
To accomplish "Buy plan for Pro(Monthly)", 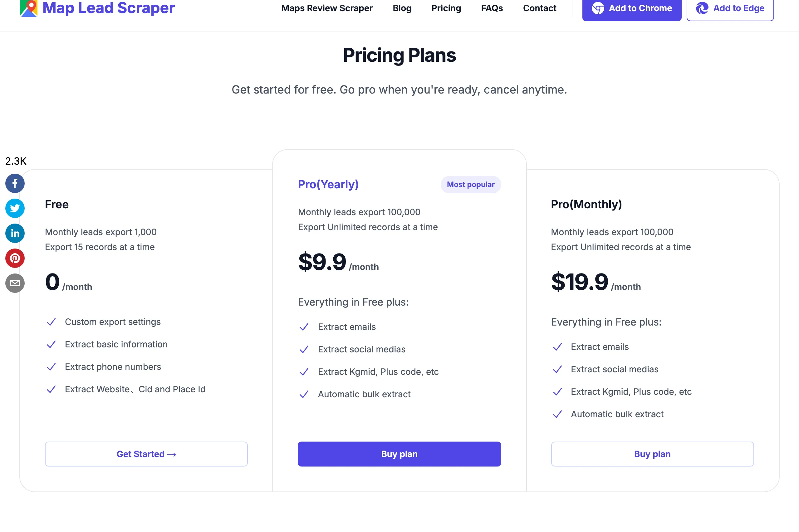I will tap(652, 454).
